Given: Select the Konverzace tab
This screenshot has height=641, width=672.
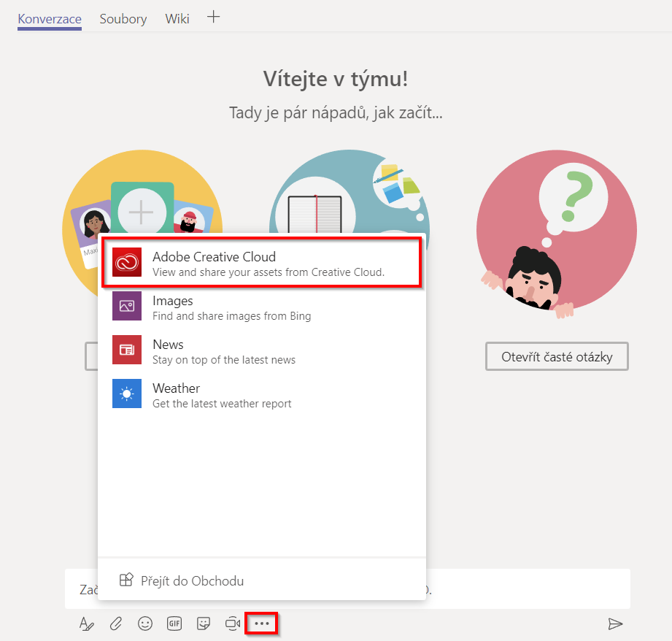Looking at the screenshot, I should point(49,19).
